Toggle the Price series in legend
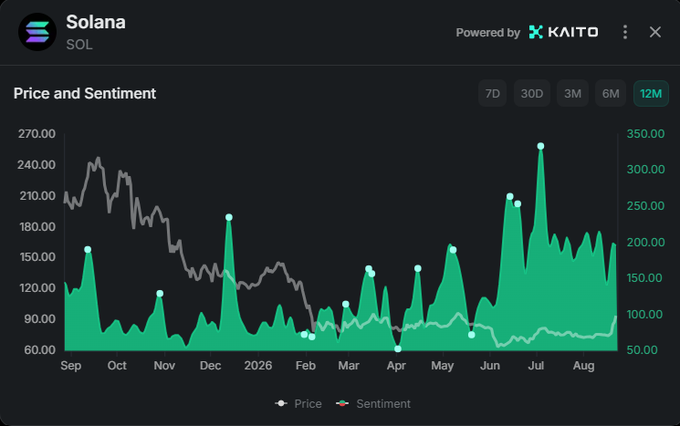Image resolution: width=680 pixels, height=426 pixels. [298, 404]
